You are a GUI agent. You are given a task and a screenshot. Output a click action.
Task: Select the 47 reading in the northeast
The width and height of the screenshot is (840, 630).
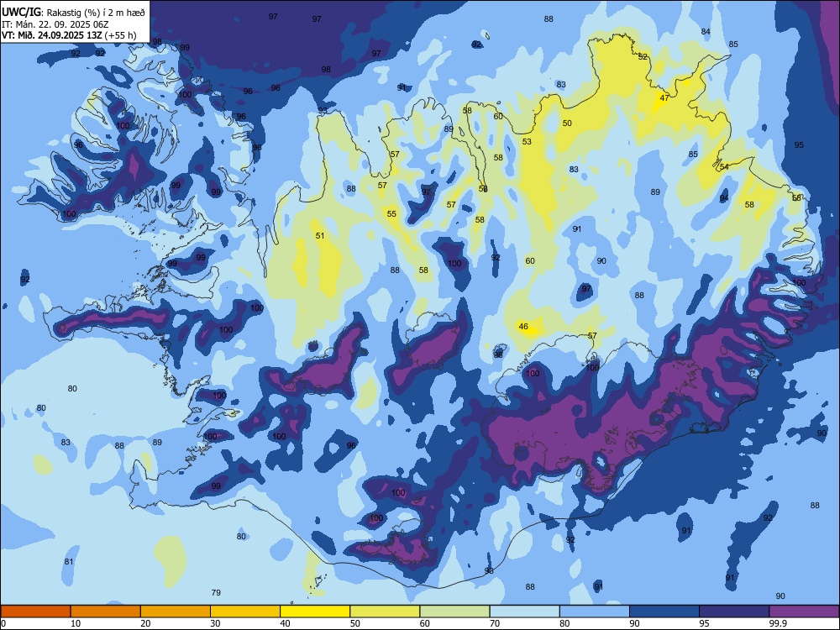coord(664,98)
